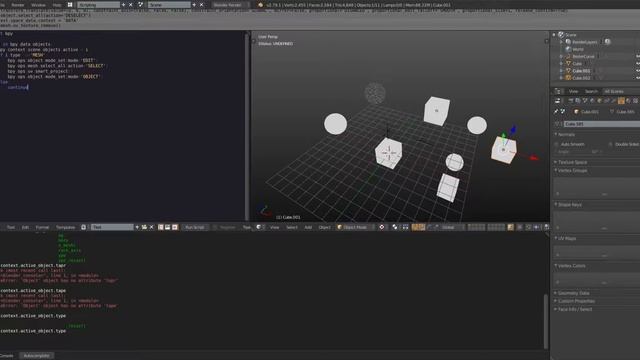Viewport: 640px width, 360px height.
Task: Click the pivot point icon in viewport header
Action: tap(395, 227)
